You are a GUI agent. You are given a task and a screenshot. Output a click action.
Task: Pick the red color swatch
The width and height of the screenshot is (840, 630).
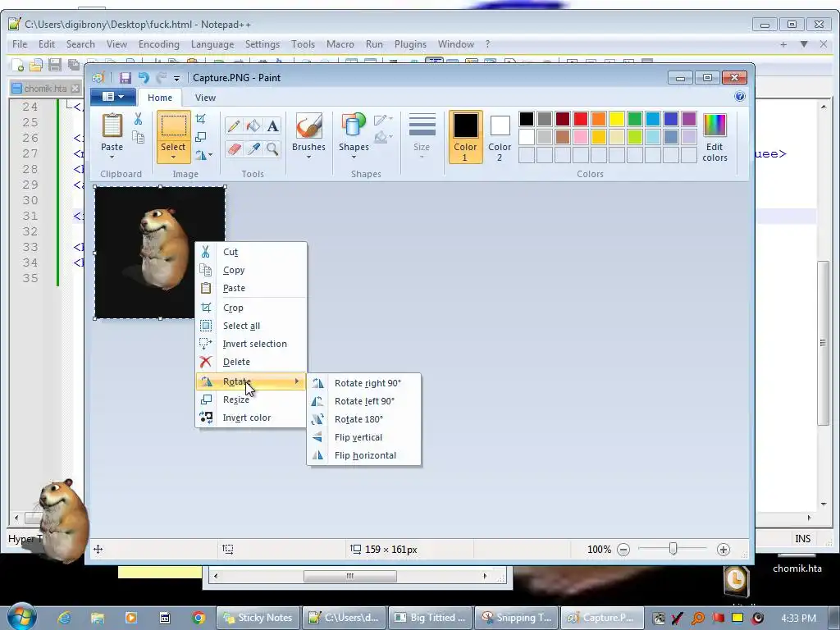click(580, 118)
